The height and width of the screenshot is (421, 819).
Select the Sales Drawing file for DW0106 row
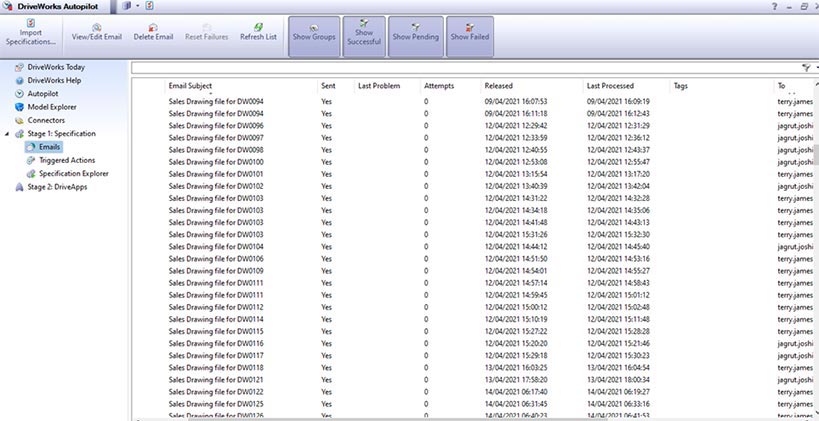[x=473, y=259]
